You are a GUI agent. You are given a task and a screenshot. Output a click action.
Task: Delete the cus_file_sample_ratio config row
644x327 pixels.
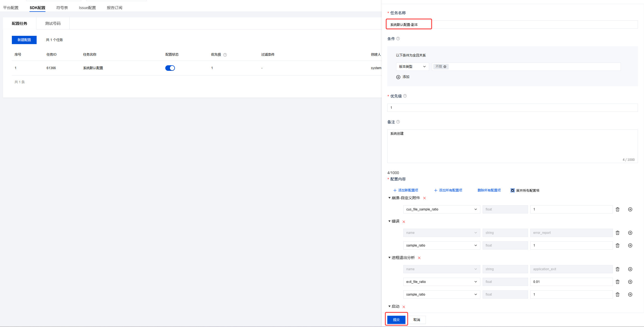[x=618, y=209]
